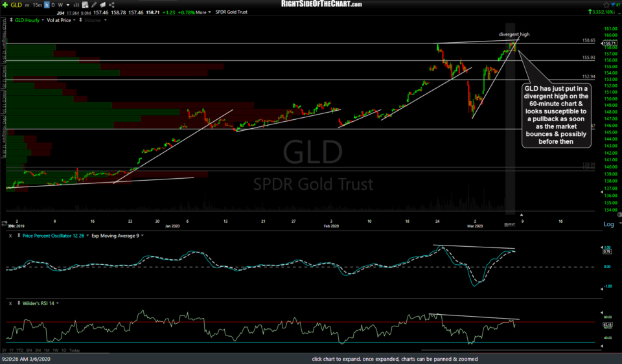Click the blue flag icon top right
This screenshot has height=364, width=622.
(614, 5)
